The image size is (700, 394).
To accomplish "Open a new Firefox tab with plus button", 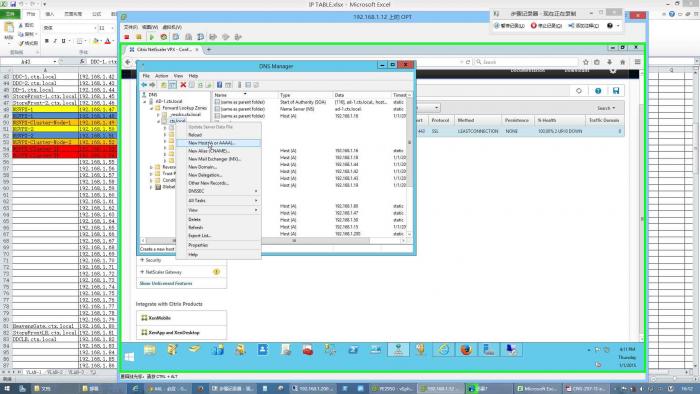I will [208, 50].
